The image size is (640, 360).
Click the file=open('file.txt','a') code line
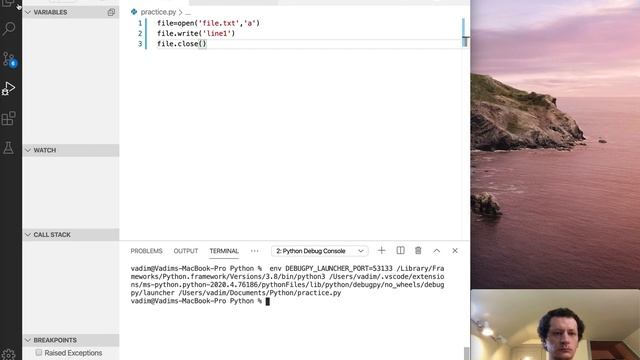[208, 23]
